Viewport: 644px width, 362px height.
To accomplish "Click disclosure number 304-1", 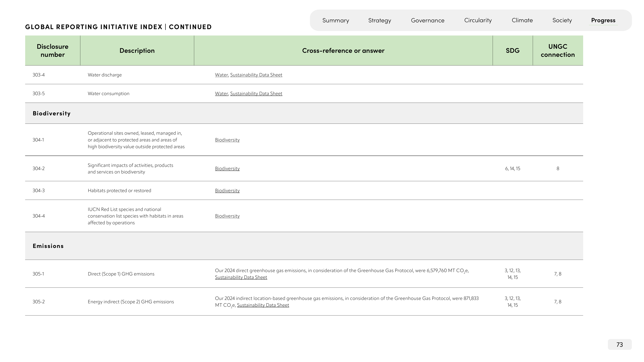I will 38,140.
